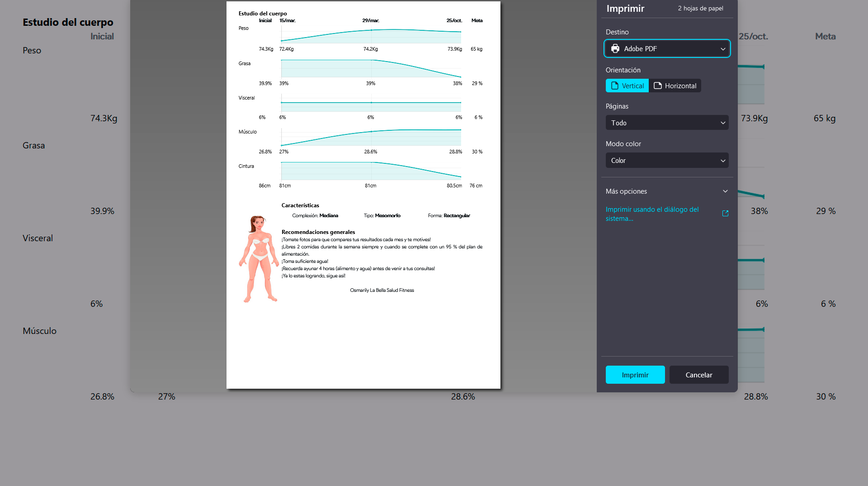Click the Peso chart line in the print preview
The height and width of the screenshot is (486, 868).
click(371, 30)
